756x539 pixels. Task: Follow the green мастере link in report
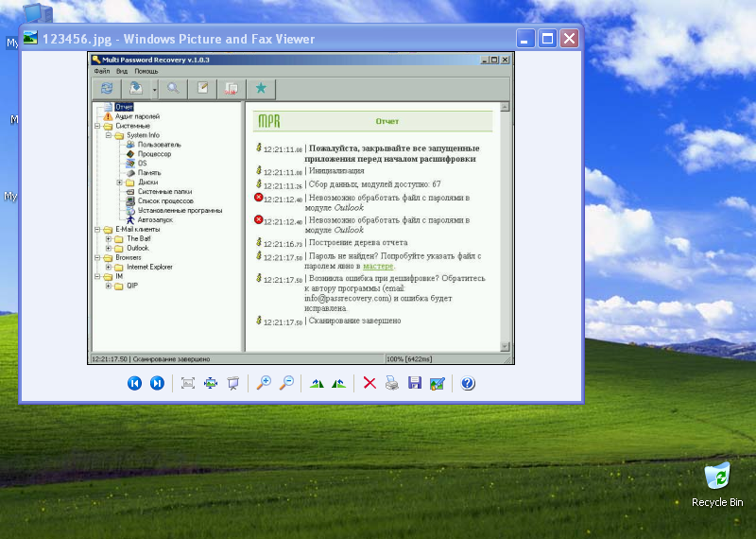point(378,266)
